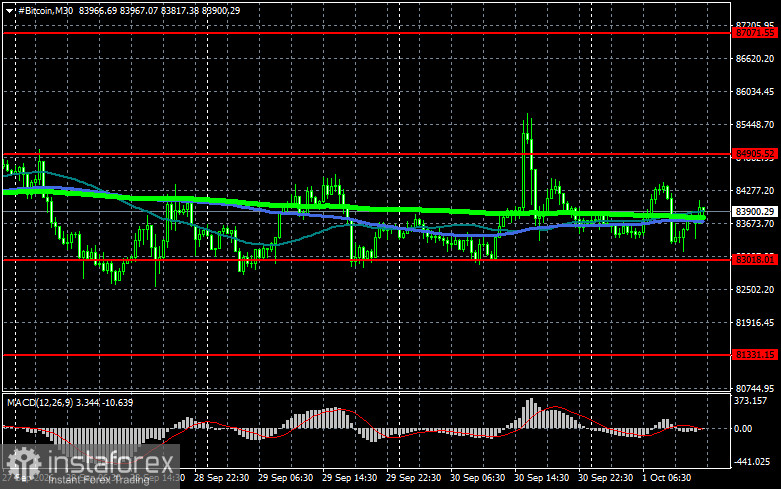Screen dimensions: 781x489
Task: Select the 84905.52 red level label
Action: click(755, 153)
